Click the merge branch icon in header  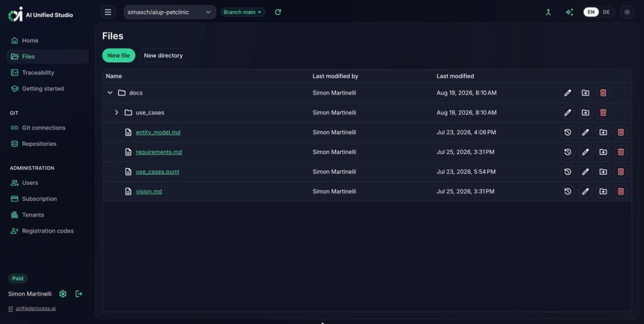click(548, 12)
